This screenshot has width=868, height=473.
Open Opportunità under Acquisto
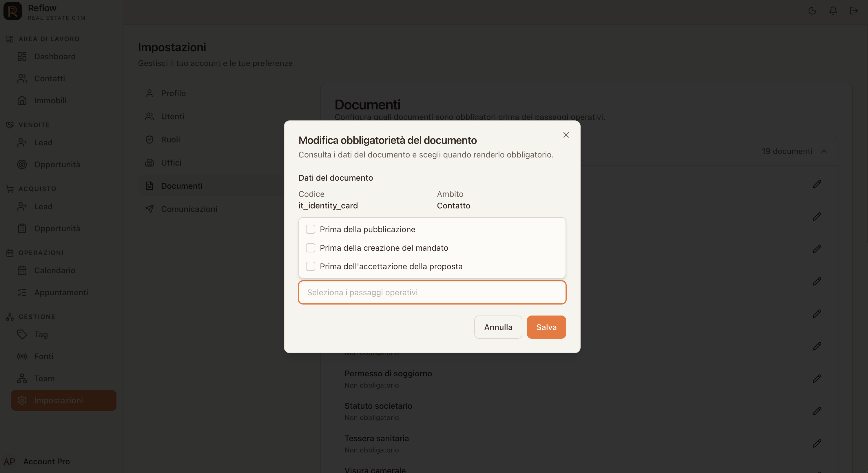(x=64, y=228)
